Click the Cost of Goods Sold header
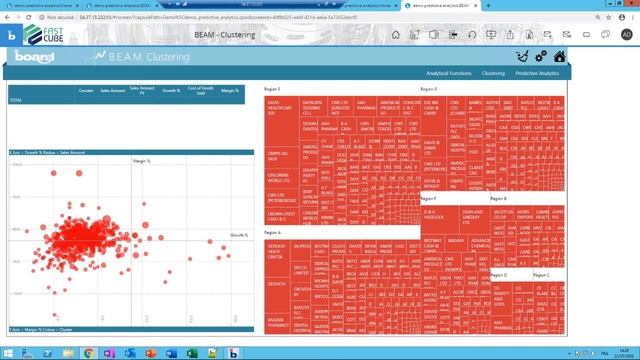The height and width of the screenshot is (360, 640). 200,91
